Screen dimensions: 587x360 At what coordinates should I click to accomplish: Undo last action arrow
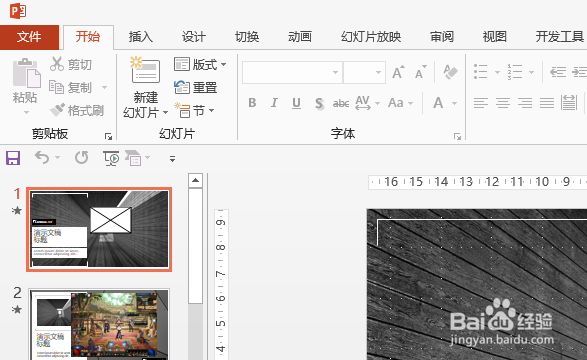pyautogui.click(x=42, y=158)
